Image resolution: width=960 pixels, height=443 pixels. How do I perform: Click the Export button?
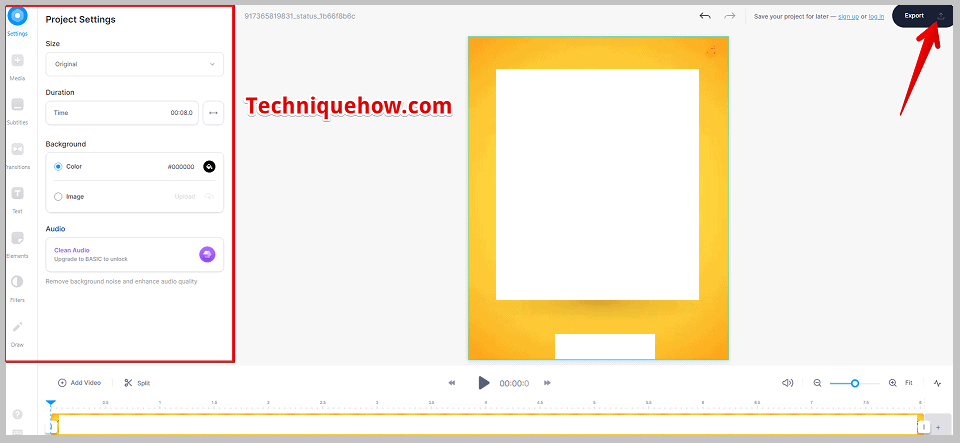922,16
